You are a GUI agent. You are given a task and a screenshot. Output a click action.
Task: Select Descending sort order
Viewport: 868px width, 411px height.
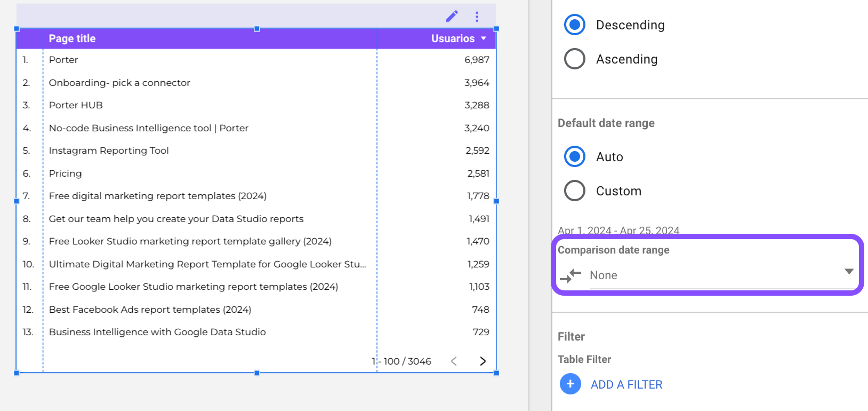coord(575,25)
